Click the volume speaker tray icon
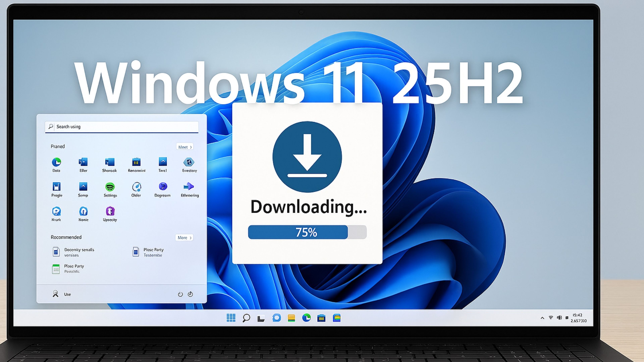This screenshot has width=644, height=362. coord(559,318)
